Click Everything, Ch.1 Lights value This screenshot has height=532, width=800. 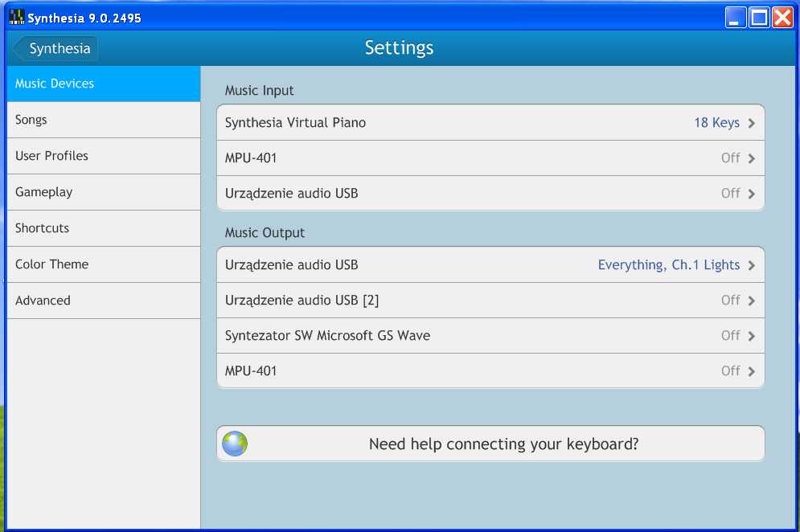[x=669, y=265]
